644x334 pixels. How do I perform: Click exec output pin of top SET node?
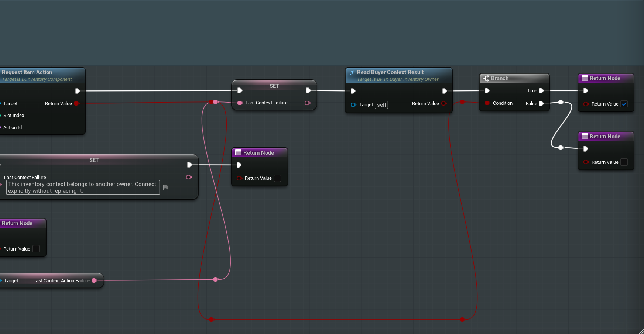click(x=308, y=90)
